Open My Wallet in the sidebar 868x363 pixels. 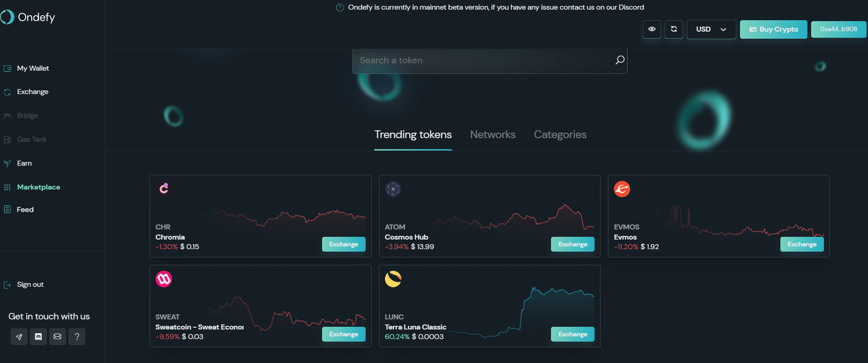(x=33, y=68)
